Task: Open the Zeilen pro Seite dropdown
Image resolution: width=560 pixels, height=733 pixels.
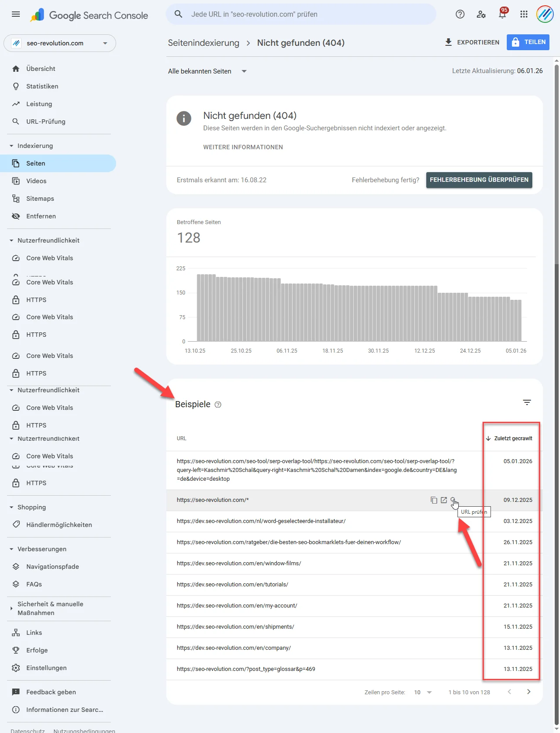Action: 423,692
